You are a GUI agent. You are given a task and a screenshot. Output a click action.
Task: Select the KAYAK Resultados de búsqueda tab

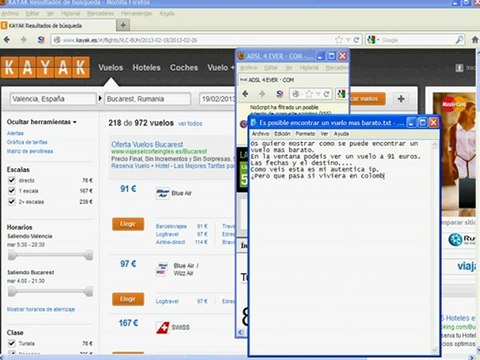pyautogui.click(x=58, y=26)
